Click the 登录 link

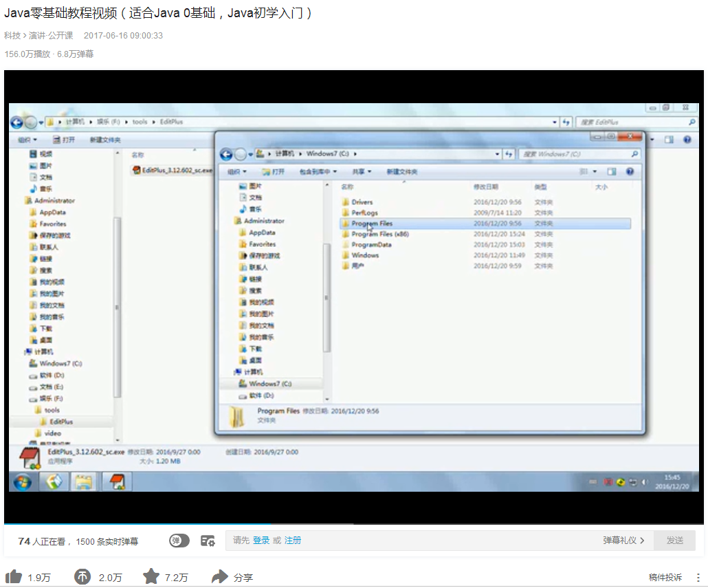261,540
